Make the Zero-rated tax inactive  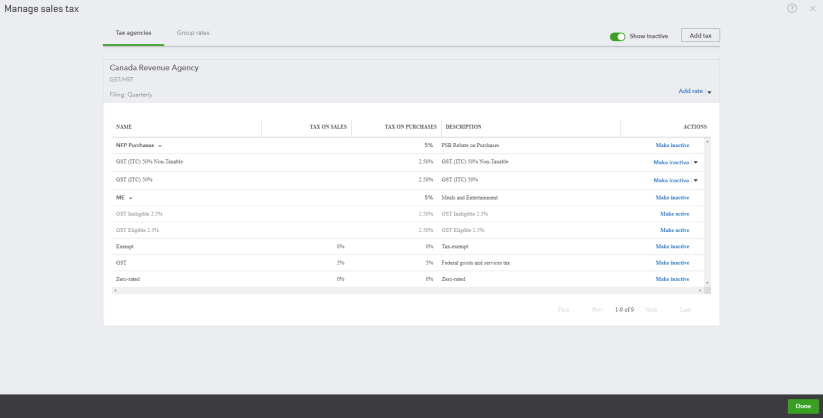click(672, 279)
